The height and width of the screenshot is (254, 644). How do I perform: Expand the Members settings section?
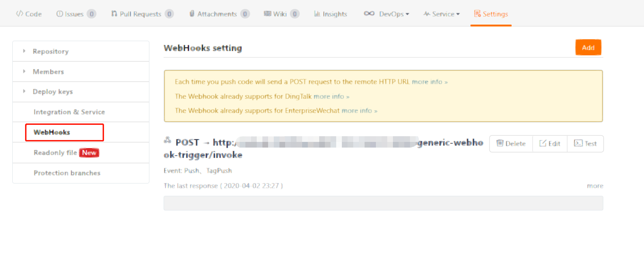coord(48,71)
